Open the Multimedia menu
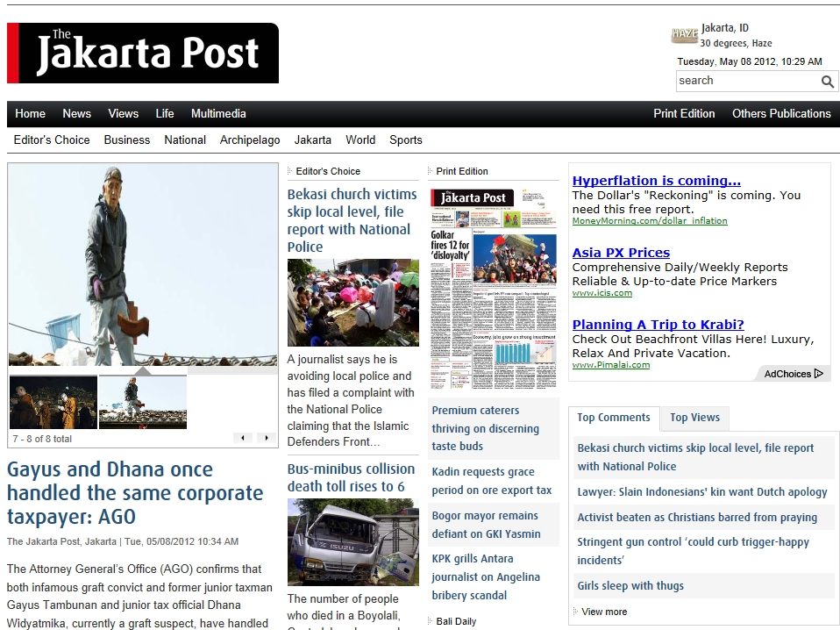This screenshot has width=840, height=630. click(x=218, y=113)
